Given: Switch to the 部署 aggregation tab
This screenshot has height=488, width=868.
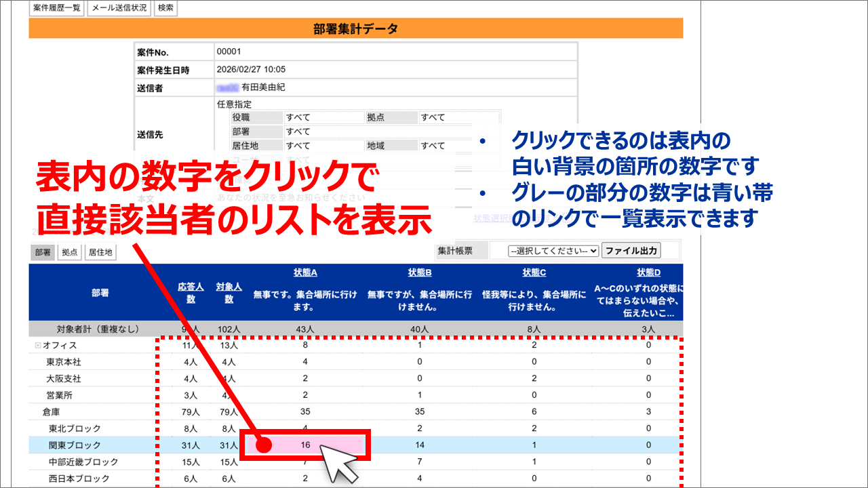Looking at the screenshot, I should (41, 251).
